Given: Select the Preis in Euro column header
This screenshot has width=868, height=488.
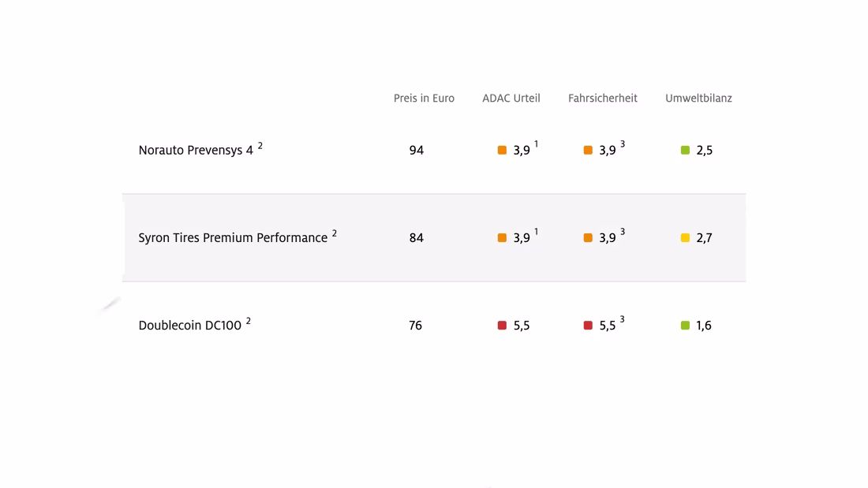Looking at the screenshot, I should tap(424, 99).
